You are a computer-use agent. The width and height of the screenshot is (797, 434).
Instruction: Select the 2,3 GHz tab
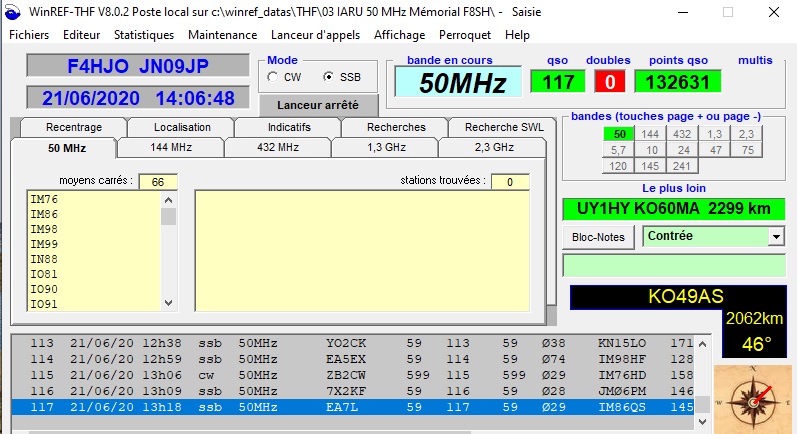pos(494,147)
